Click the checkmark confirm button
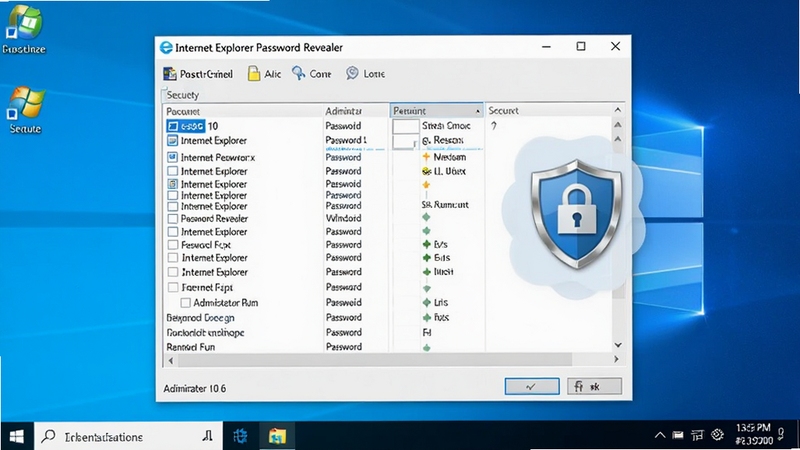Viewport: 800px width, 450px height. point(532,386)
